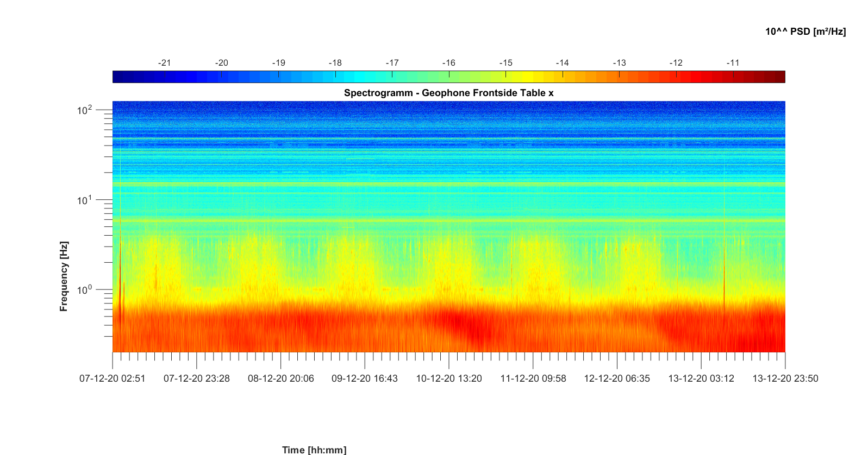Screen dimensions: 868x455
Task: Click the 'Frequency [Hz]' y-axis label
Action: [x=64, y=276]
